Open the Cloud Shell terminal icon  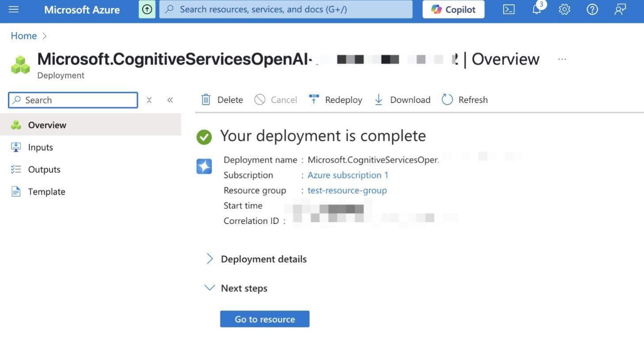click(508, 9)
